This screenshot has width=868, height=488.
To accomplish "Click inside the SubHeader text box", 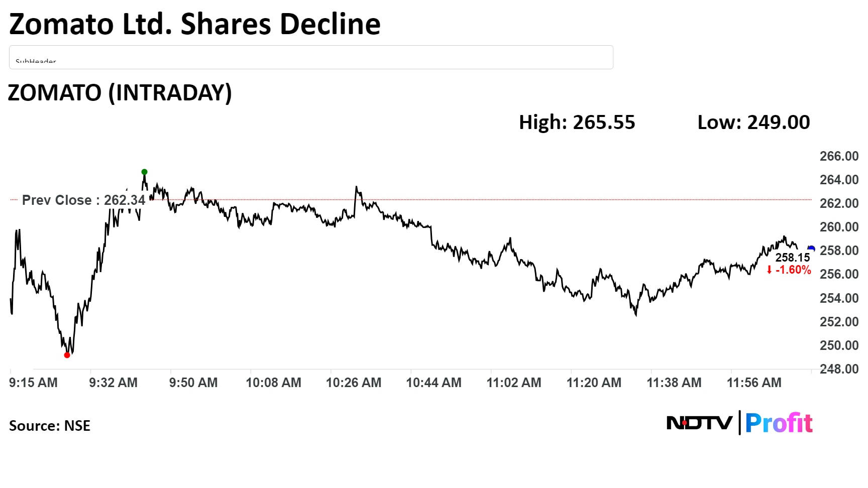I will [311, 57].
